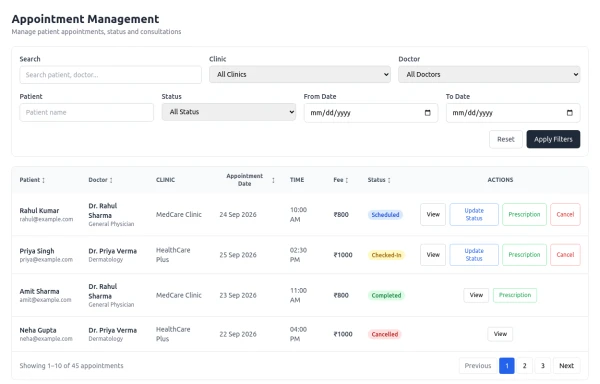Select pagination page 1

pos(507,366)
